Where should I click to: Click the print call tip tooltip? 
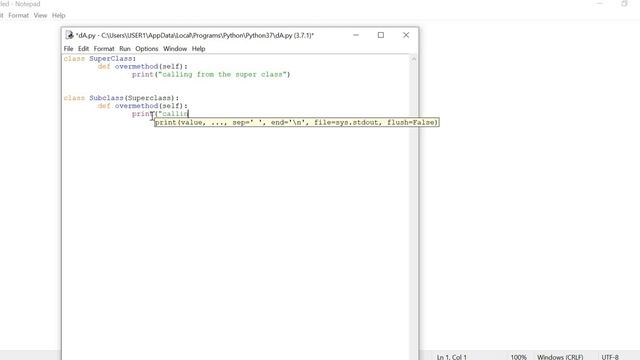click(297, 122)
